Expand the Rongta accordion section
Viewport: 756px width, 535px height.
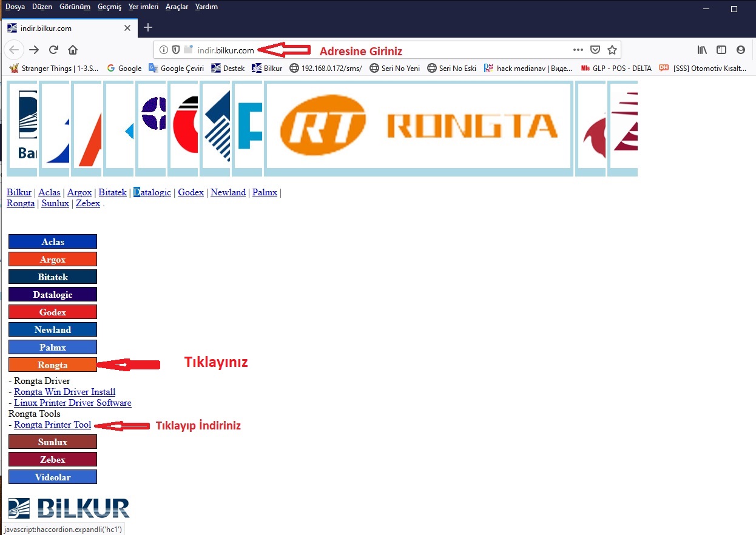coord(53,365)
